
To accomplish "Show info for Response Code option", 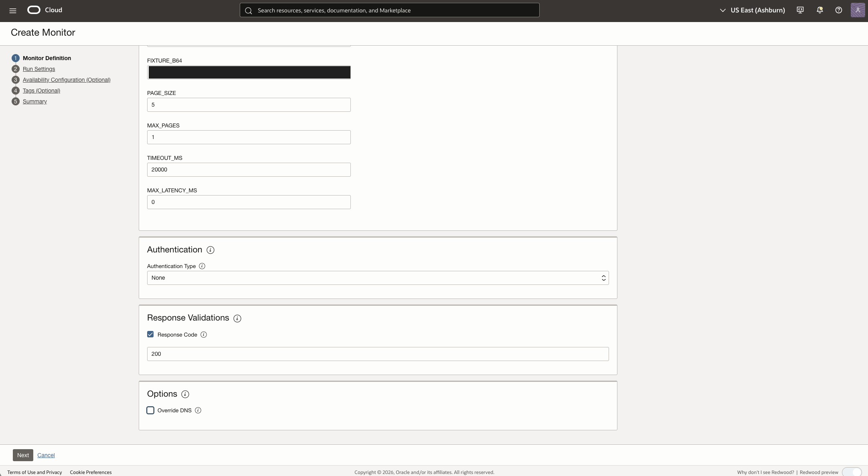I will click(204, 335).
